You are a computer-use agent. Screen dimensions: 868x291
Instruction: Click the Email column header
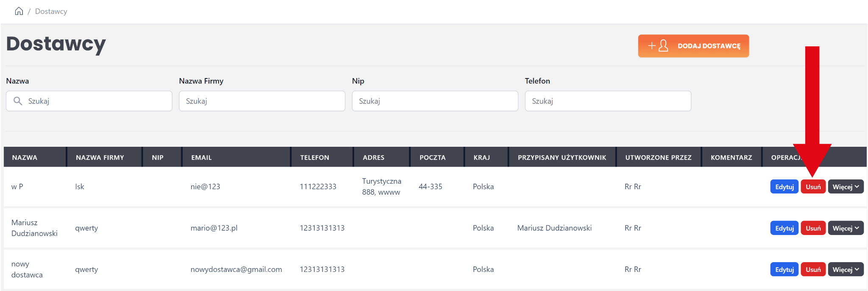point(201,157)
